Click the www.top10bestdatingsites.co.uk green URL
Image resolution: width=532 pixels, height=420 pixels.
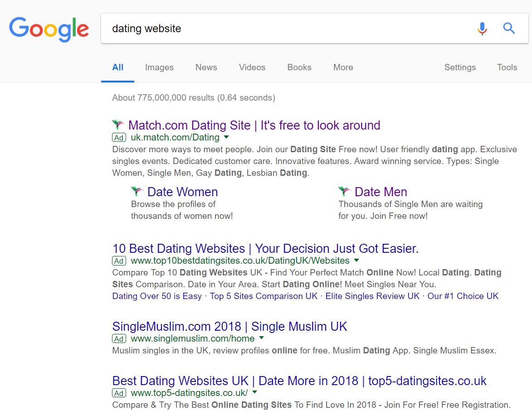[x=240, y=261]
